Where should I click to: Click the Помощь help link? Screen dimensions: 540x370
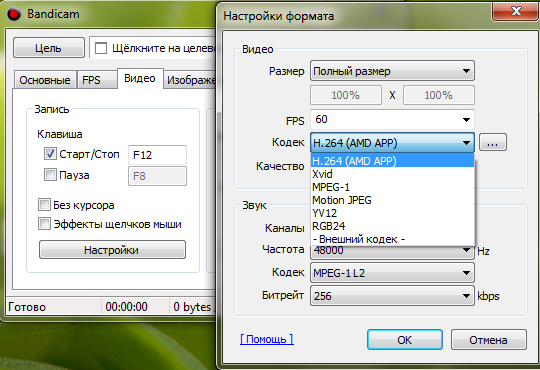pyautogui.click(x=267, y=339)
